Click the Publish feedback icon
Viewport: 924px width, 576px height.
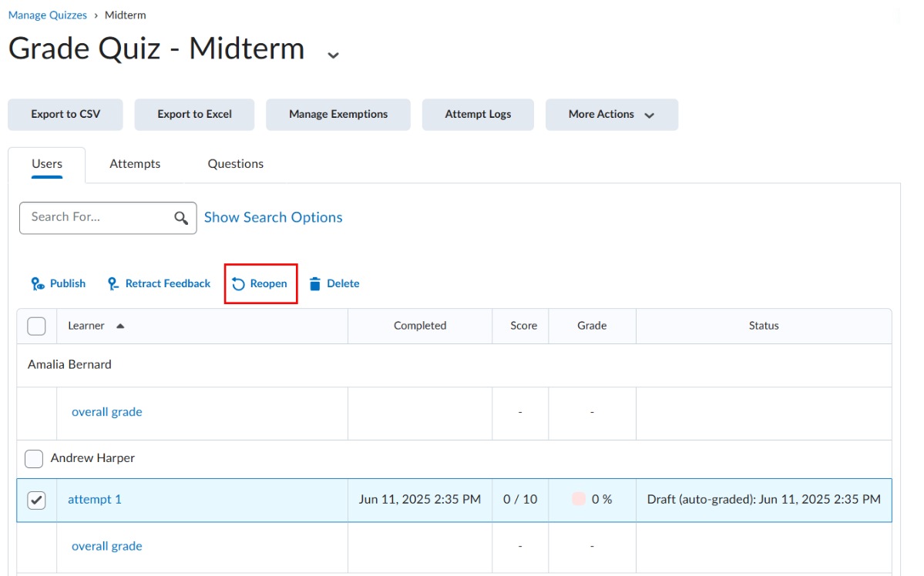(38, 284)
